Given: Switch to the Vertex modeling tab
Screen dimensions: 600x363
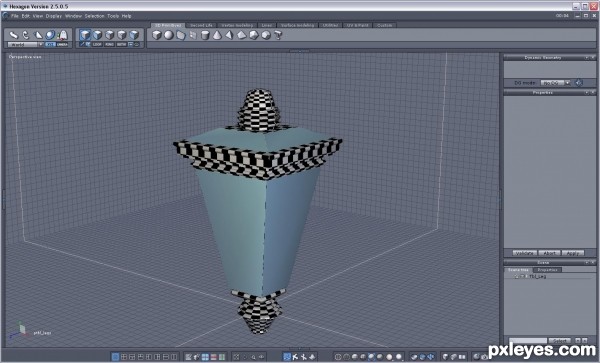Looking at the screenshot, I should (x=237, y=25).
